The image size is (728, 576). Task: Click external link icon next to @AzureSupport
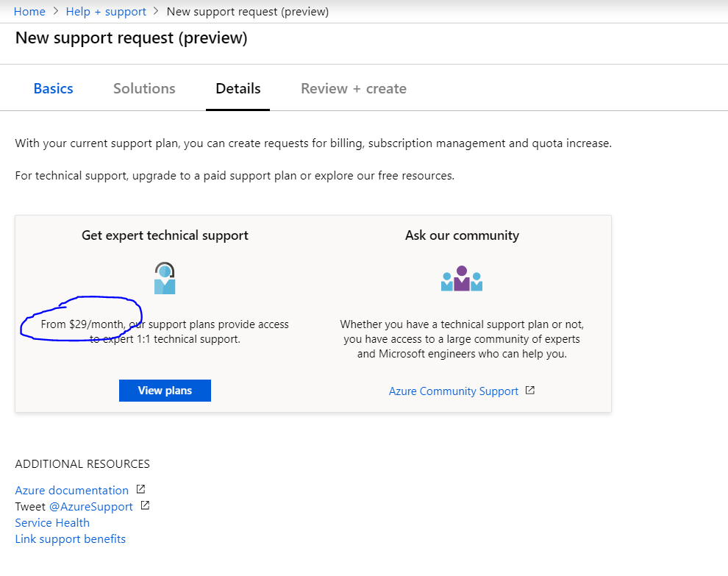(145, 505)
